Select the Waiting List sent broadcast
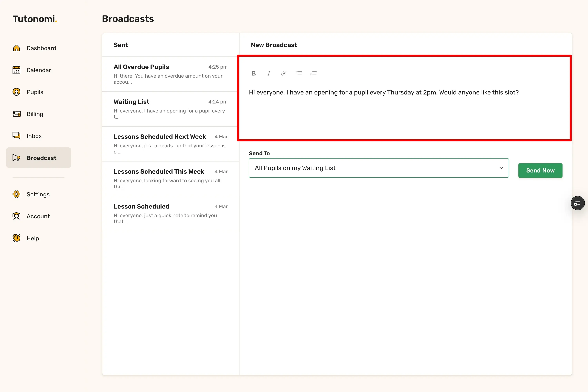The height and width of the screenshot is (392, 588). pyautogui.click(x=171, y=109)
